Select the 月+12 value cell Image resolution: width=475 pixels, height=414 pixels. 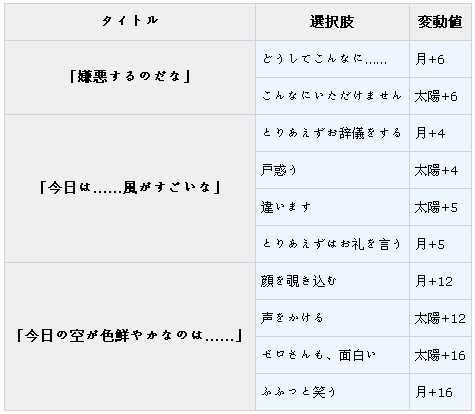[x=440, y=281]
